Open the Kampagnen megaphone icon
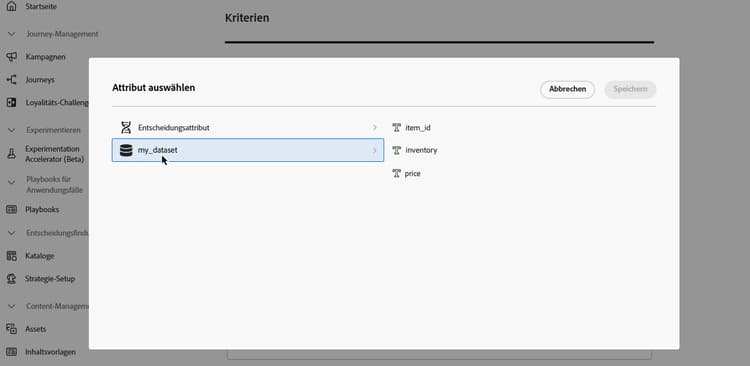 (x=11, y=57)
